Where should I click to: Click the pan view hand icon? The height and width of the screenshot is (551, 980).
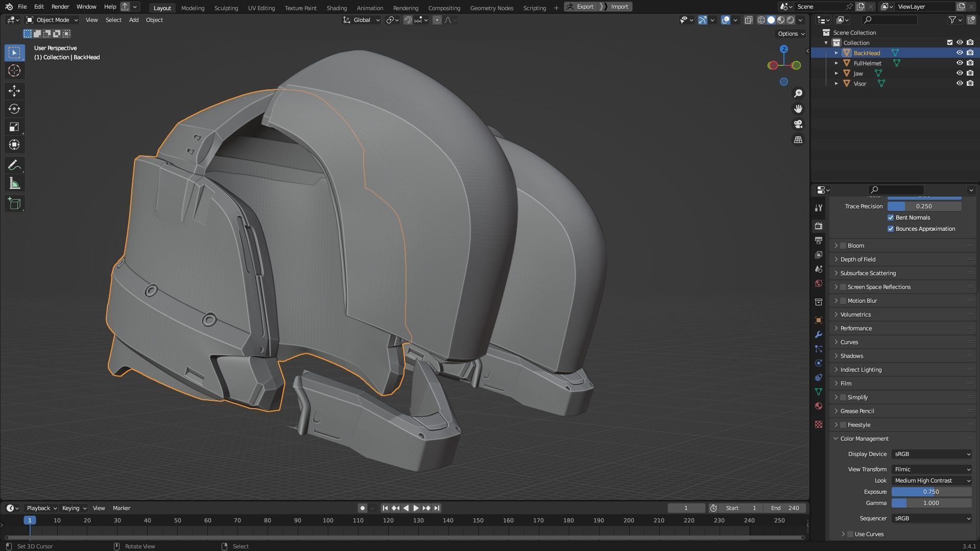tap(798, 109)
